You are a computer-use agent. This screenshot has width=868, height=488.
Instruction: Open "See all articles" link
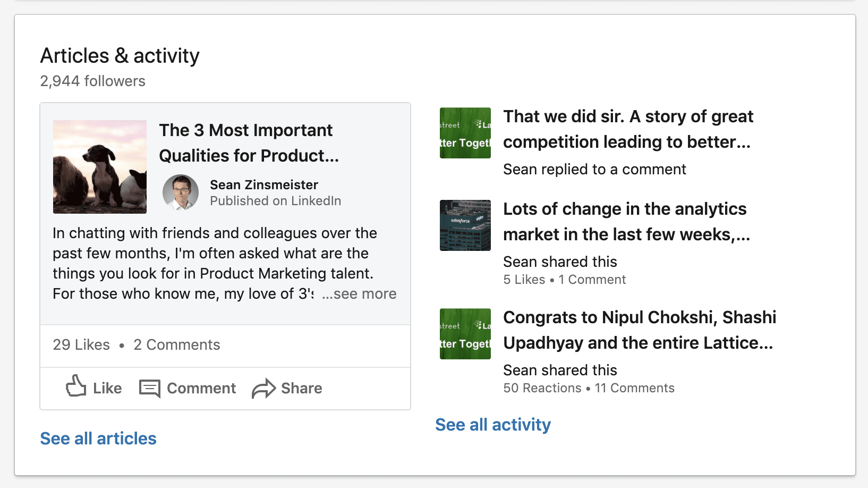(x=98, y=439)
